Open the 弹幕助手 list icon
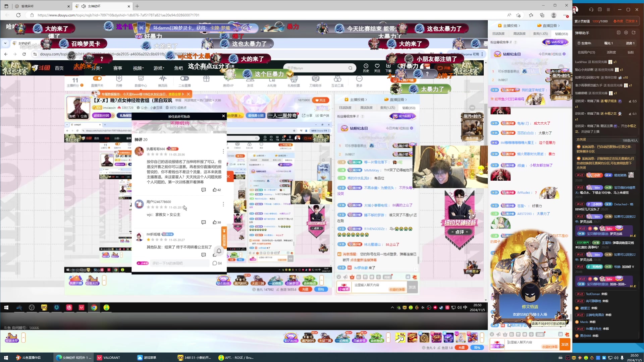This screenshot has width=644, height=362. point(619,33)
